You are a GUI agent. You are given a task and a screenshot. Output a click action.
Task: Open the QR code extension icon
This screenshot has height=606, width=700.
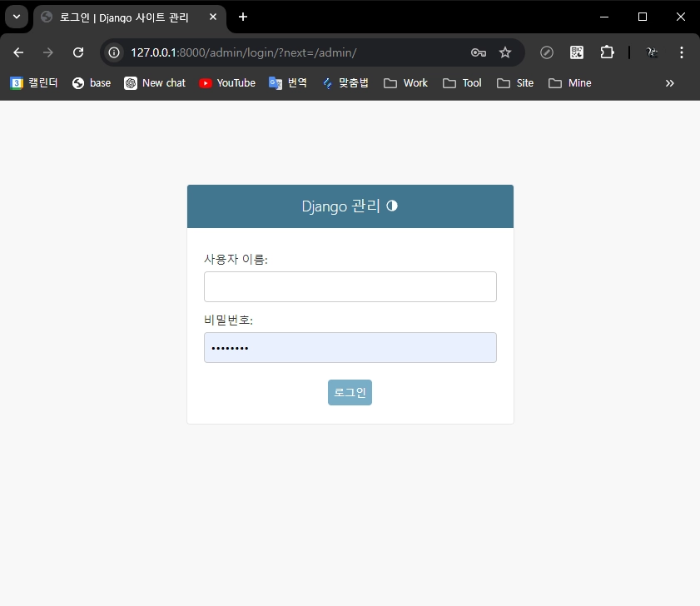pyautogui.click(x=577, y=52)
